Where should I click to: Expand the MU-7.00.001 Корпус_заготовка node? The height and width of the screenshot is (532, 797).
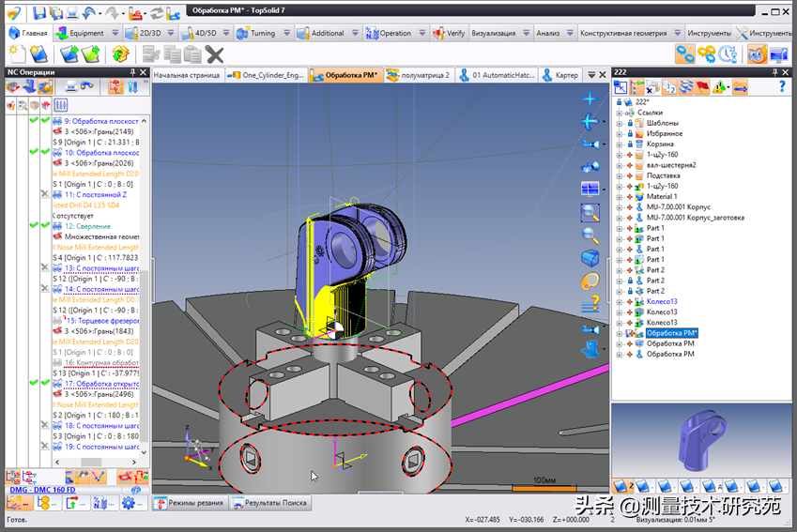click(619, 218)
